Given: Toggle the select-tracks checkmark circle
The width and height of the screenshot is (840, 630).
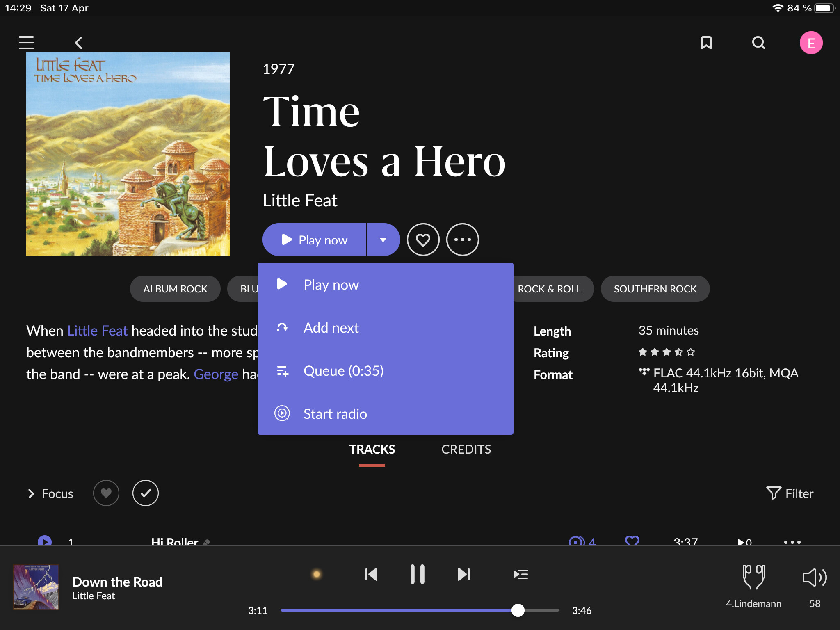Looking at the screenshot, I should (x=145, y=493).
